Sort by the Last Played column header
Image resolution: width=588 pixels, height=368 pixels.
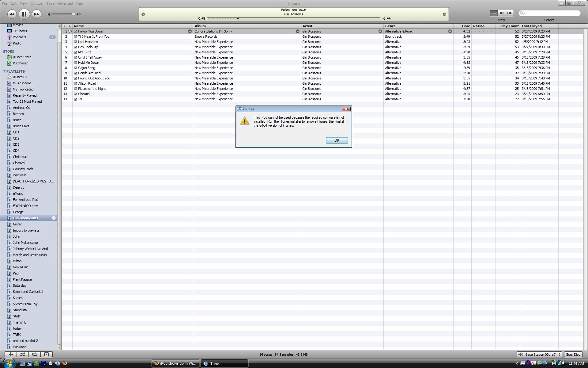(539, 26)
